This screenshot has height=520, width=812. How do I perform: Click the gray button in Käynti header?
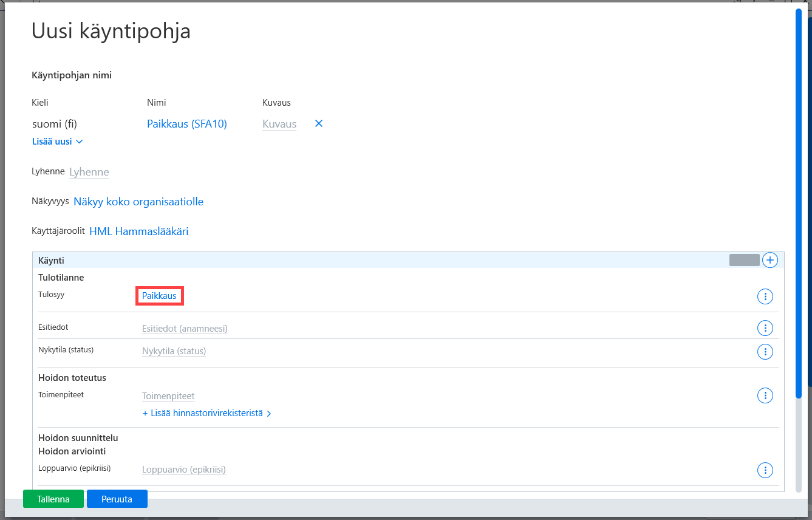(745, 260)
